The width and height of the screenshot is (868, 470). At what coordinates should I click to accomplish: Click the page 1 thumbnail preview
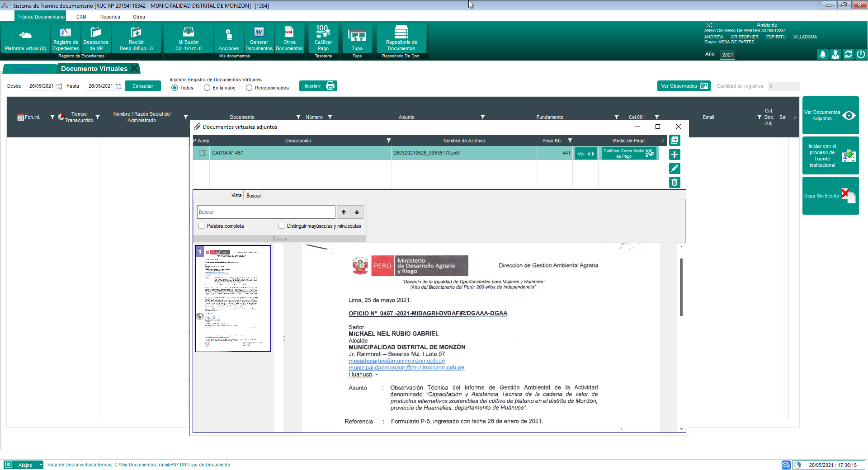point(233,299)
